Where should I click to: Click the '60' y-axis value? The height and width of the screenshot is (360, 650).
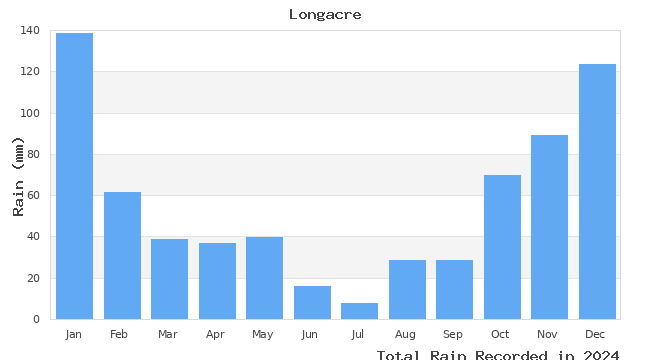coord(33,195)
